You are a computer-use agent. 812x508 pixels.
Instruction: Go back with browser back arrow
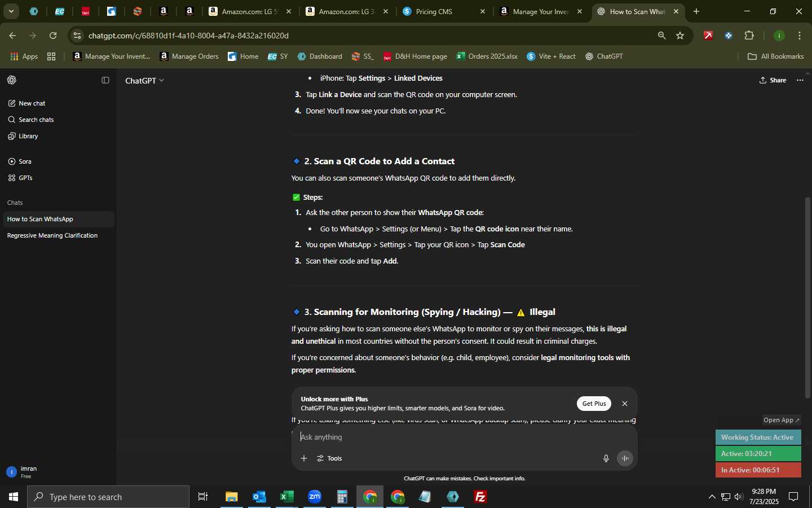12,36
